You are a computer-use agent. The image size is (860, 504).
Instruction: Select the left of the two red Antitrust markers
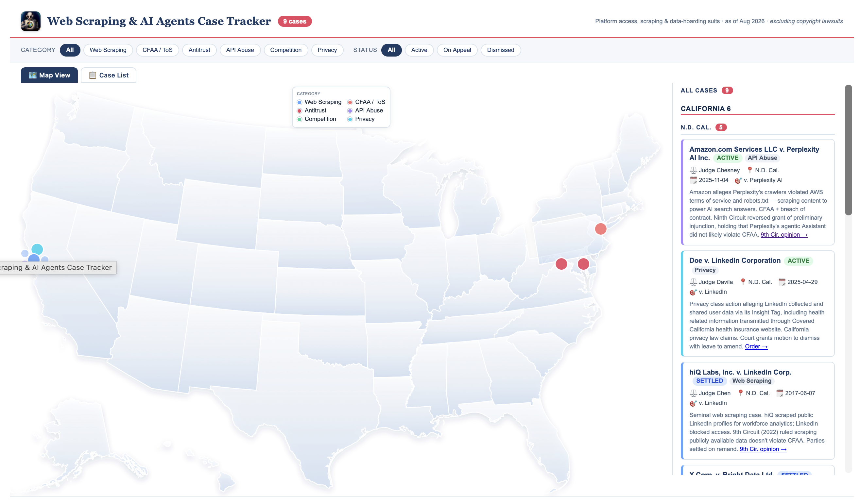[561, 264]
